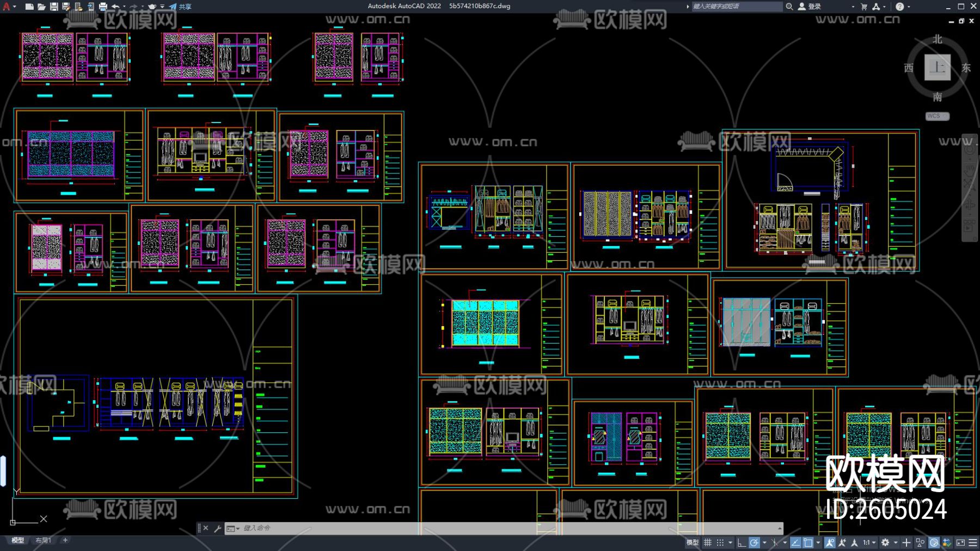This screenshot has height=551, width=980.
Task: Click the workspace switching gear icon
Action: tap(886, 542)
